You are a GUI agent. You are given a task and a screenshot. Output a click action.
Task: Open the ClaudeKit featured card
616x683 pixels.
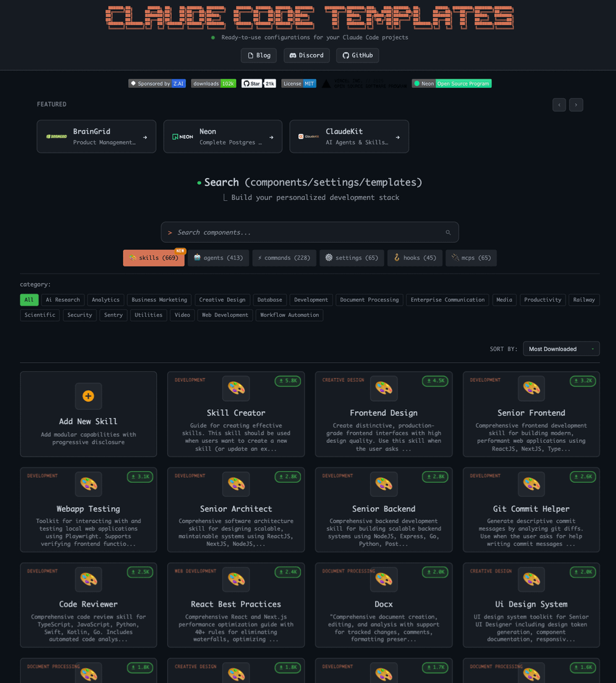(349, 137)
